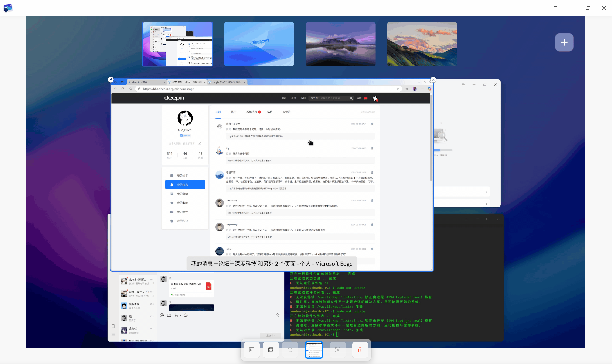Viewport: 612px width, 364px height.
Task: Click the forum search magnifier icon
Action: [351, 98]
